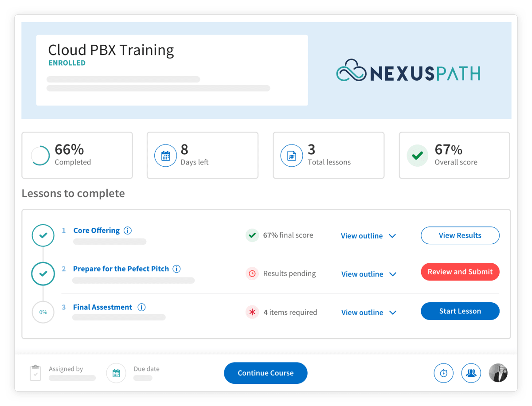The height and width of the screenshot is (406, 532).
Task: Click the View Results button
Action: pos(460,235)
